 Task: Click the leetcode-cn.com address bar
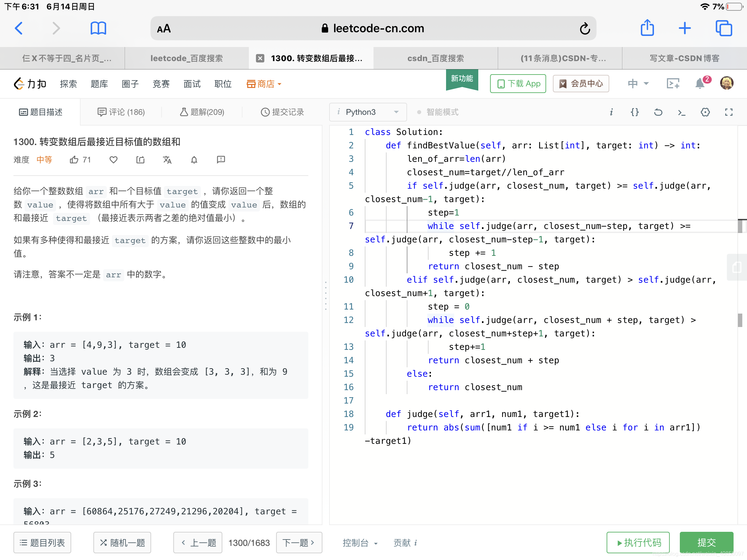tap(373, 28)
